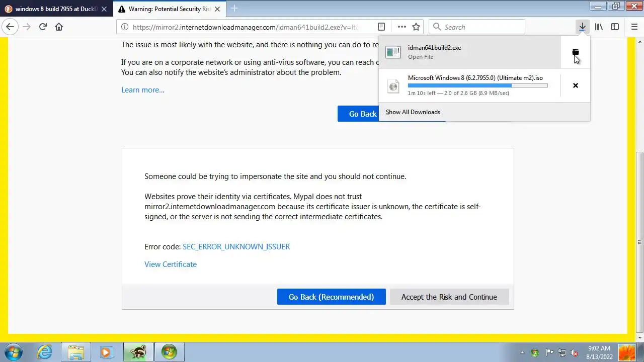Show sidebars button
The width and height of the screenshot is (644, 362).
click(x=615, y=27)
